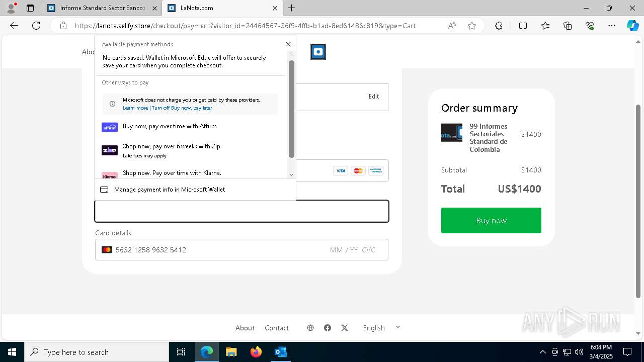Close the Informe Standard Sector Bancos tab

[154, 8]
